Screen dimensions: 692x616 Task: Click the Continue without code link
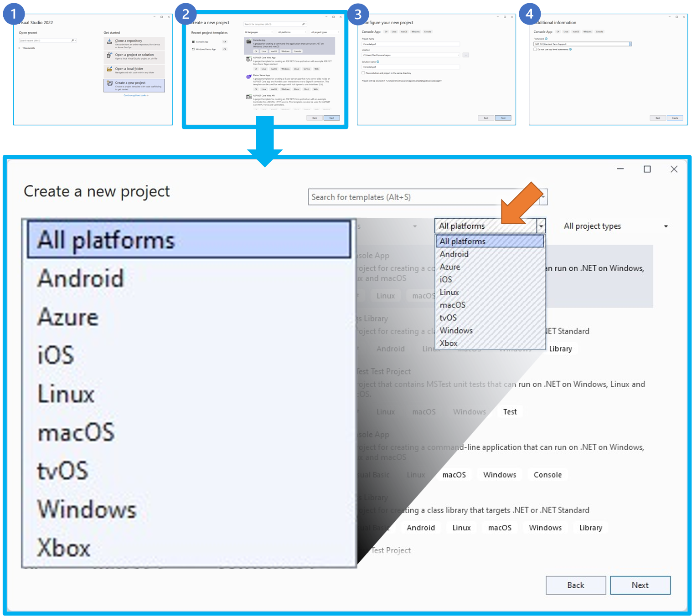tap(136, 96)
